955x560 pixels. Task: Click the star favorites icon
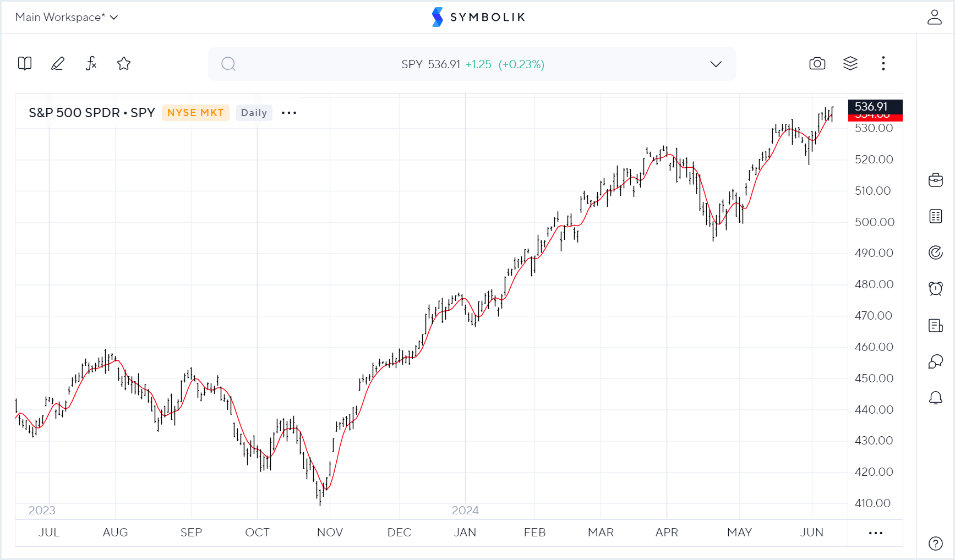[124, 64]
